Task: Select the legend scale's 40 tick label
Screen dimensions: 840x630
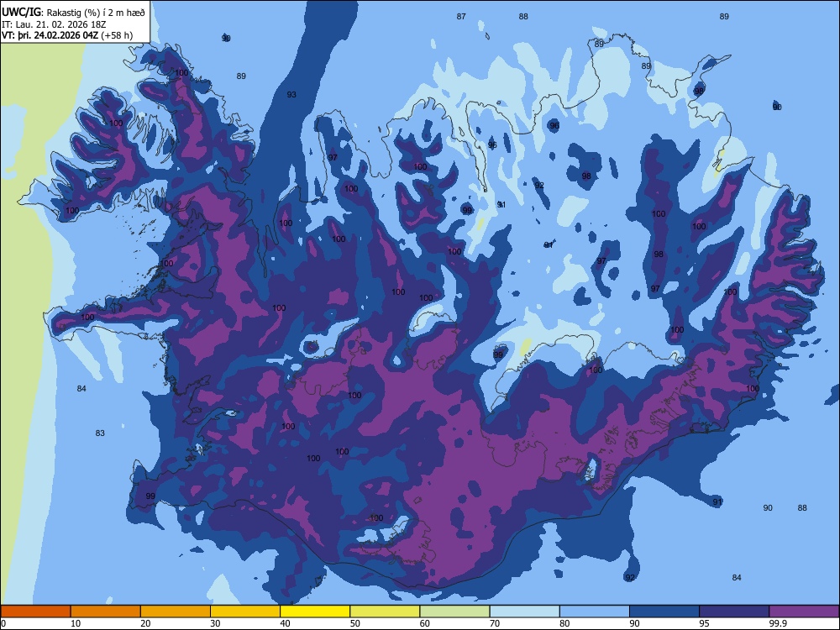Action: coord(286,623)
